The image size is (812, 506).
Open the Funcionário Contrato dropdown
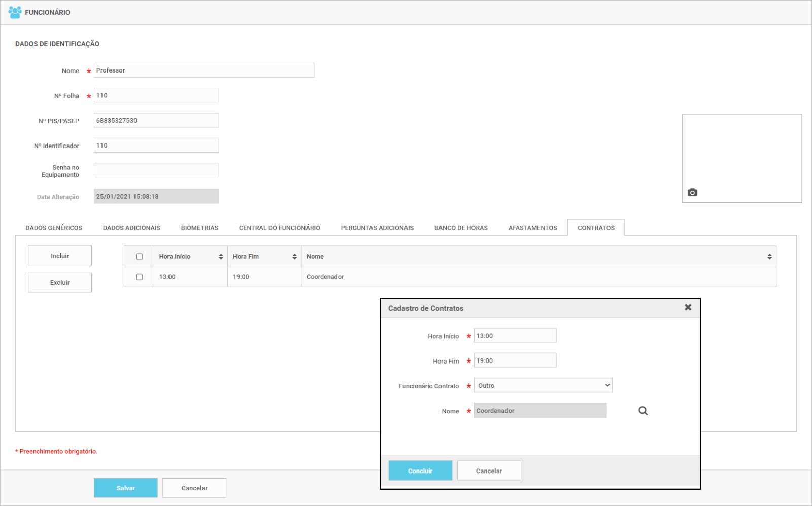543,385
